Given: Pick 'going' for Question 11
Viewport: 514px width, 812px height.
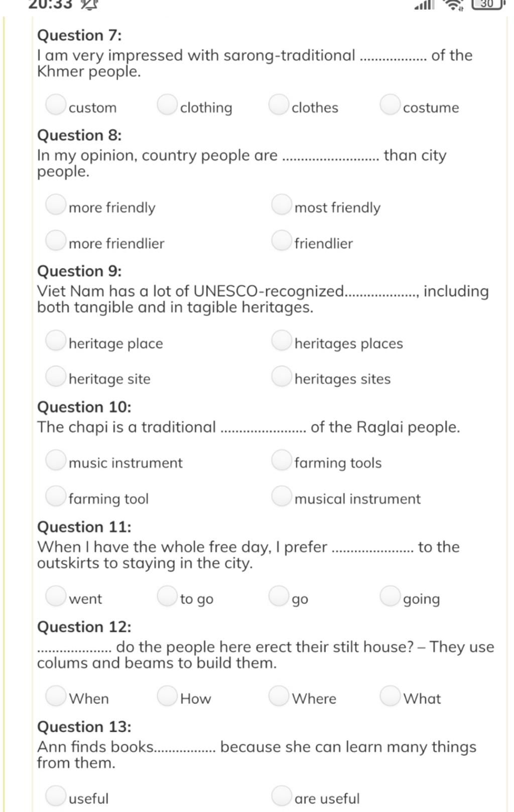Looking at the screenshot, I should (390, 596).
